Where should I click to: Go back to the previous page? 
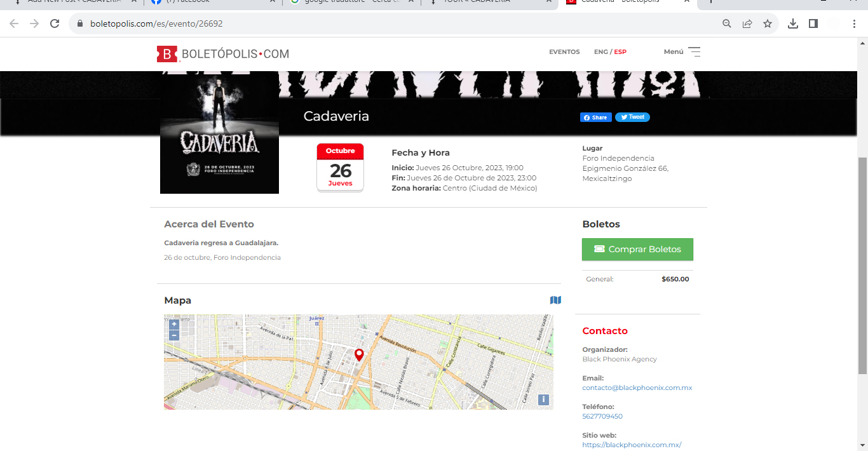pyautogui.click(x=14, y=24)
